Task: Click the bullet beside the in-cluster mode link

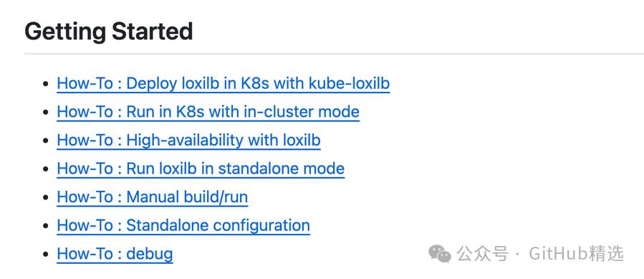Action: tap(46, 113)
